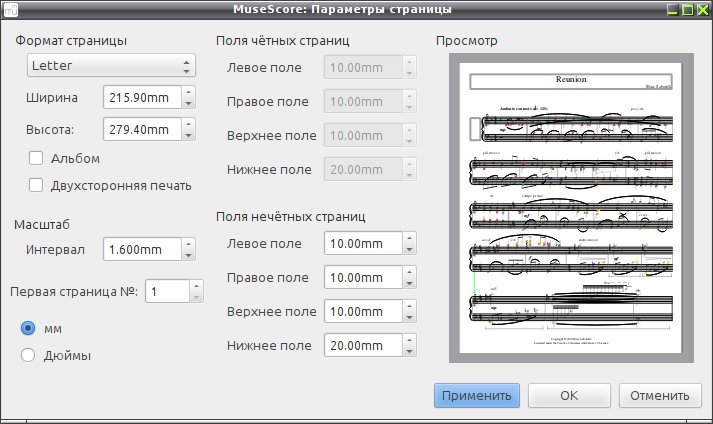Increase odd pages Левое поле value
713x424 pixels.
click(x=409, y=237)
